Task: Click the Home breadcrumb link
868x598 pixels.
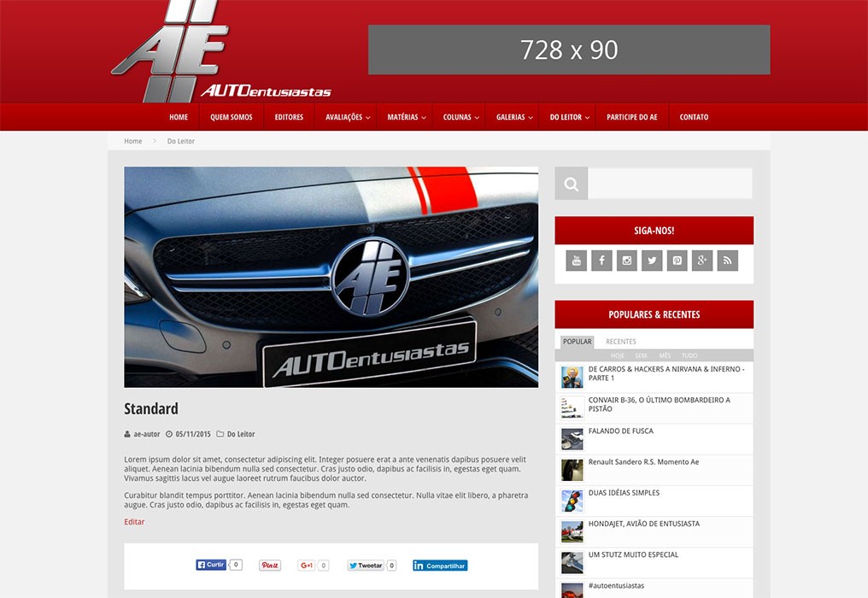Action: tap(133, 141)
